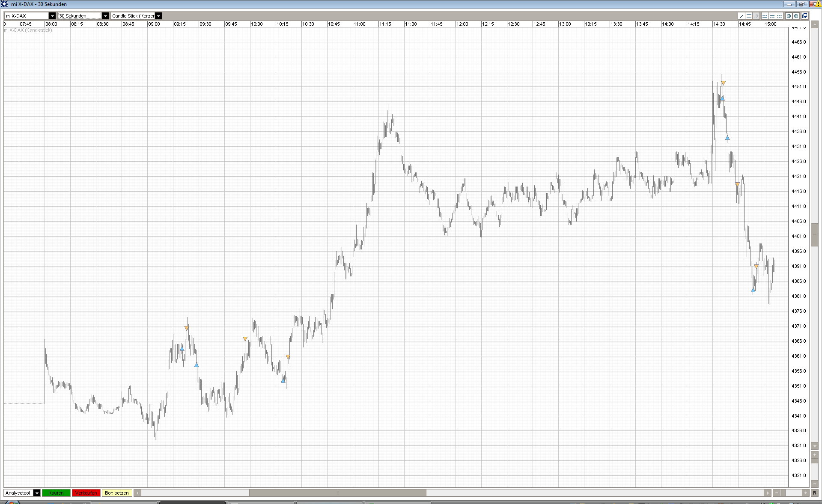Expand the Candle Stick chart type dropdown
Screen dimensions: 822x504
(x=158, y=16)
